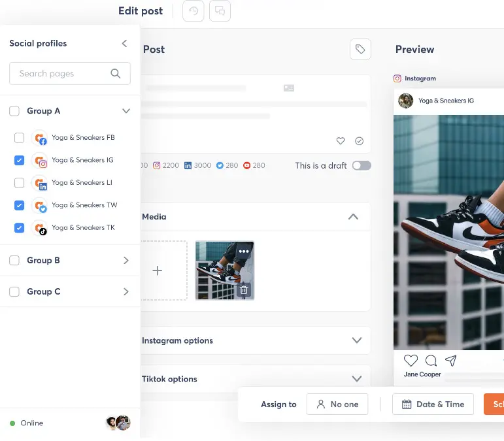
Task: Delete the sneaker image with the trash icon
Action: point(244,290)
